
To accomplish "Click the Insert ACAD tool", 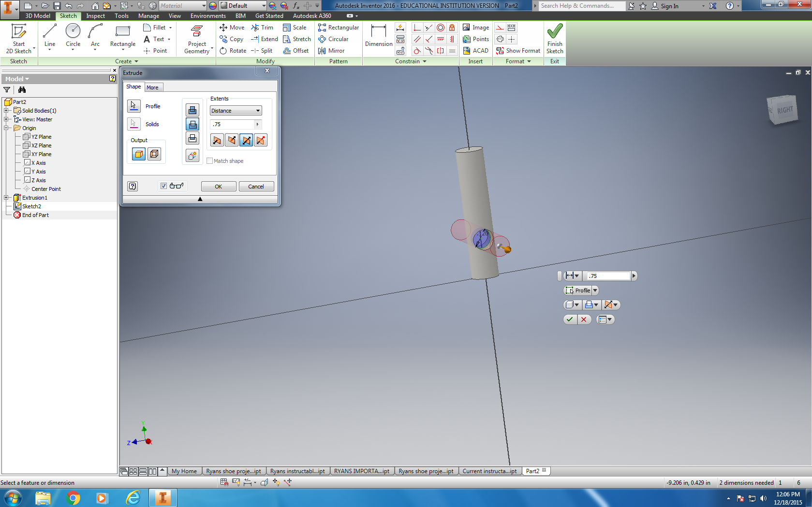I will tap(476, 51).
